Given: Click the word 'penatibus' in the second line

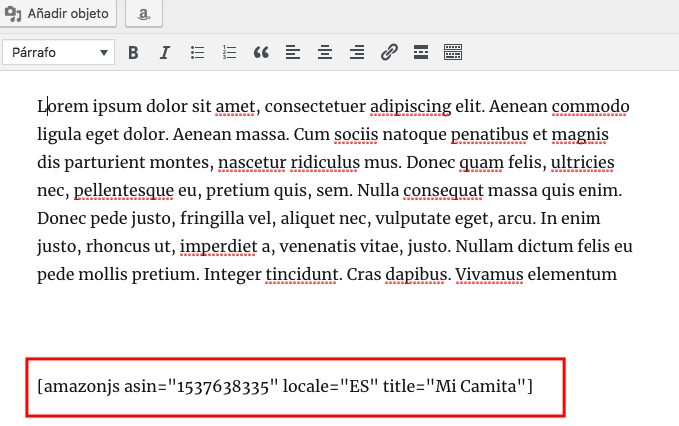Looking at the screenshot, I should coord(489,135).
